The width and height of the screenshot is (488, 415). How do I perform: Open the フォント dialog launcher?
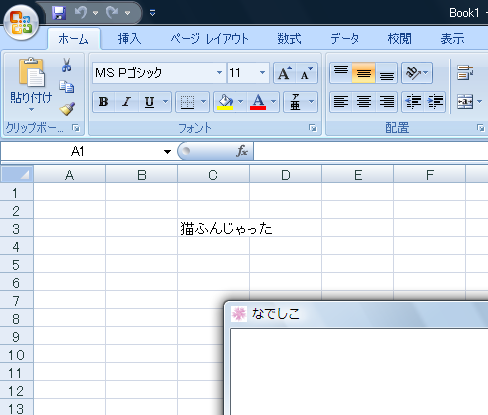click(313, 128)
